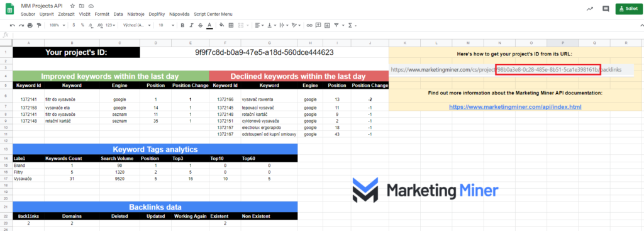Image resolution: width=644 pixels, height=231 pixels.
Task: Select the Search Volume value 9520
Action: 119,179
